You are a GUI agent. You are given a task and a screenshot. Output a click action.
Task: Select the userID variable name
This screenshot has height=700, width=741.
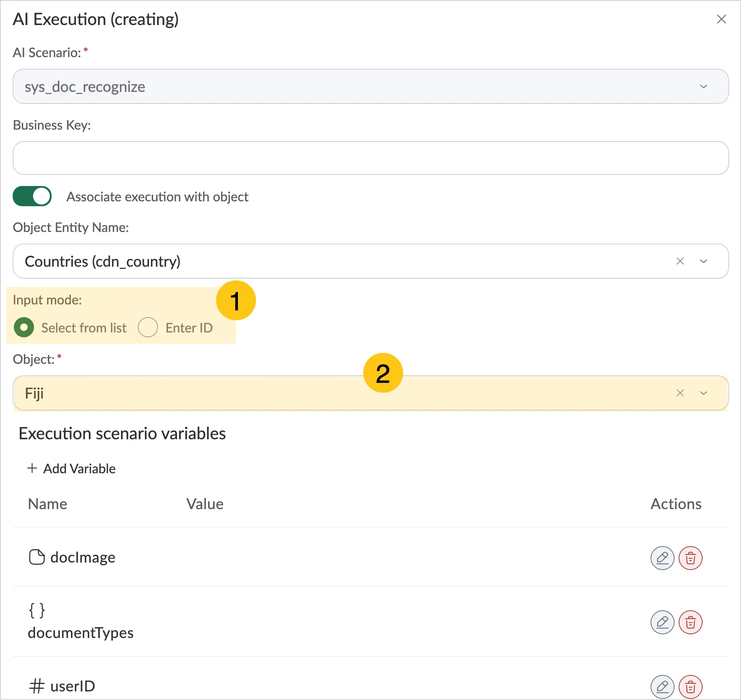pos(73,686)
